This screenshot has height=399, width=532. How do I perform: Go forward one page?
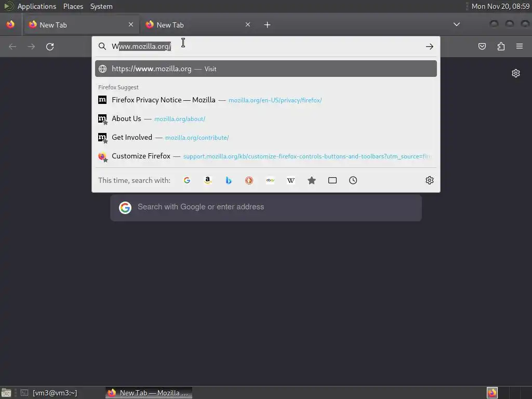pyautogui.click(x=31, y=46)
